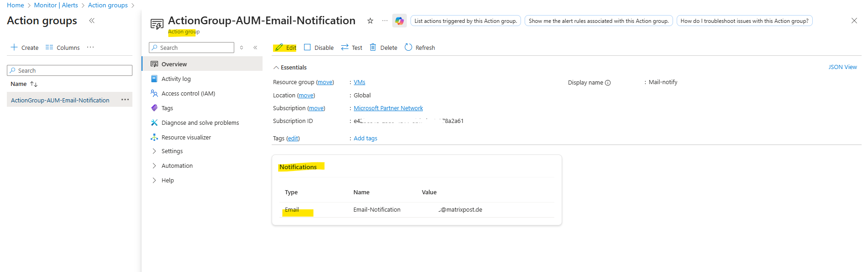Click Add tags link

pos(365,139)
